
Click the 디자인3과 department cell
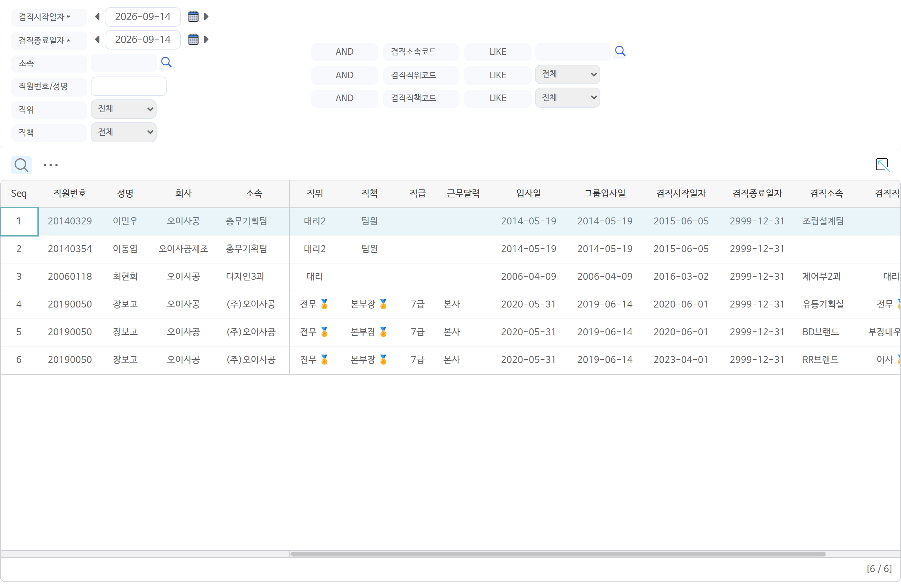[245, 276]
